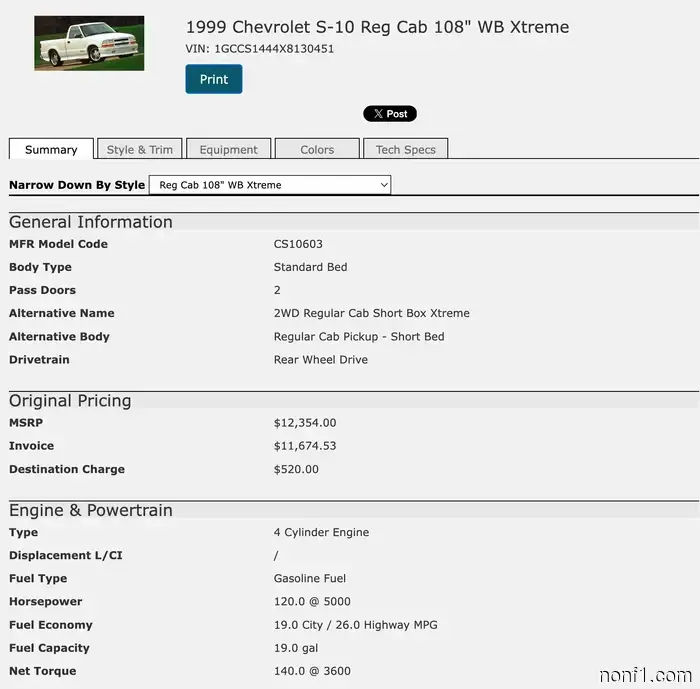Click the Destination Charge label
Screen dimensions: 700x689
(67, 469)
